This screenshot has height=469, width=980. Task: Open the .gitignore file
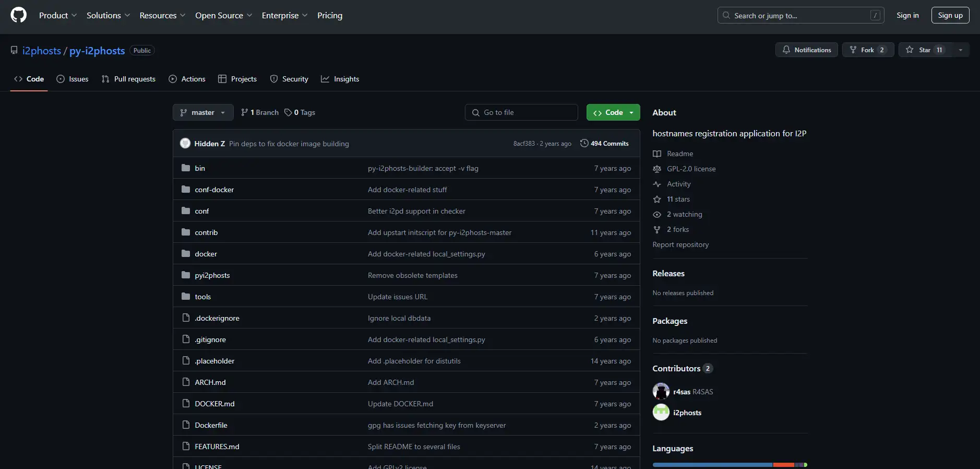click(x=210, y=339)
